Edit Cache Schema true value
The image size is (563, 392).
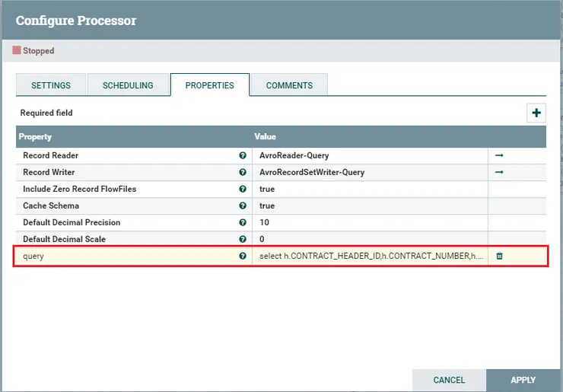pyautogui.click(x=370, y=206)
